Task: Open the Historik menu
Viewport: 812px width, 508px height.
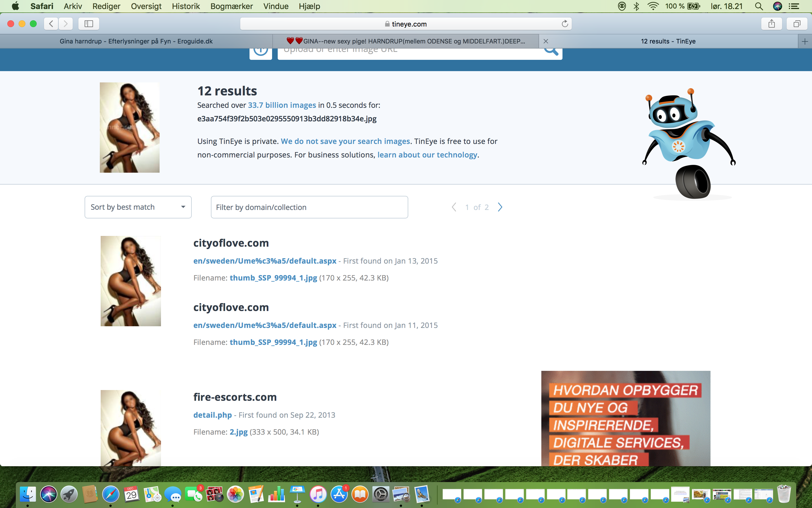Action: click(186, 6)
